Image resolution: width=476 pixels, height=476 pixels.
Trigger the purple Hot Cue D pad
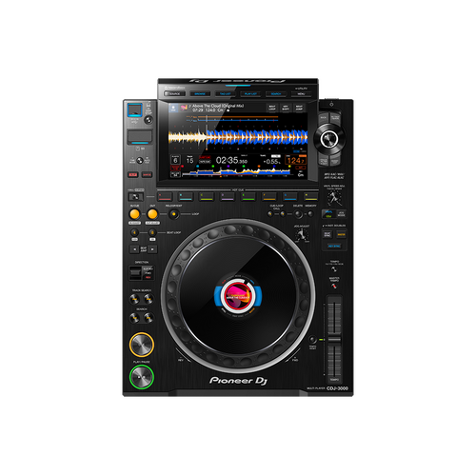tap(228, 196)
